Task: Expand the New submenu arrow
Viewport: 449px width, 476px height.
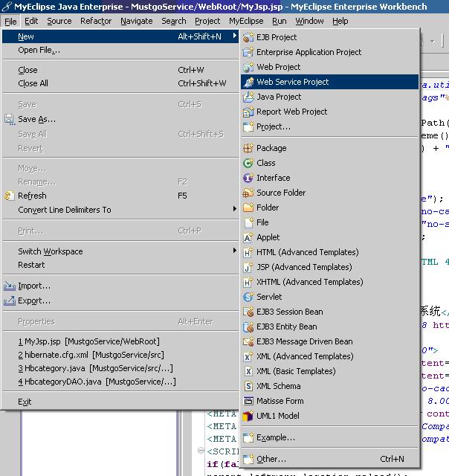Action: tap(234, 36)
